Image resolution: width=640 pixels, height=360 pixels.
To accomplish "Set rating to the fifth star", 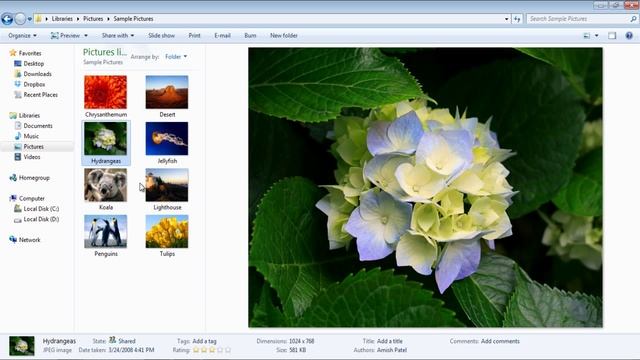I will pos(228,350).
